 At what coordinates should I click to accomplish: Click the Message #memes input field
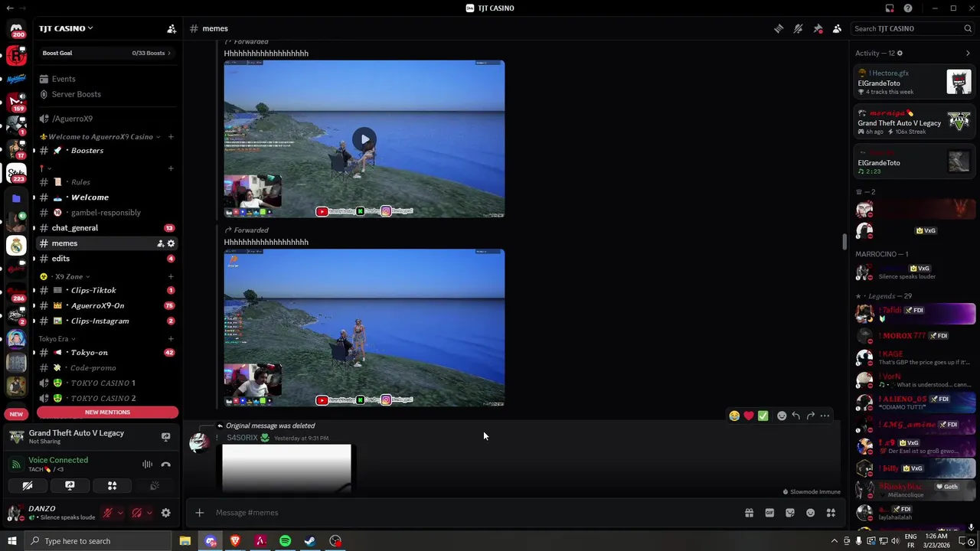[x=475, y=513]
